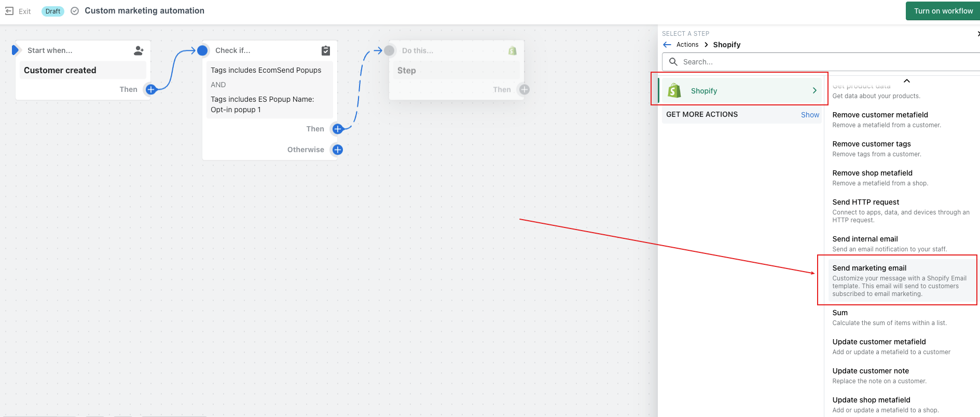Viewport: 980px width, 417px height.
Task: Choose the Send HTTP request action
Action: [902, 210]
